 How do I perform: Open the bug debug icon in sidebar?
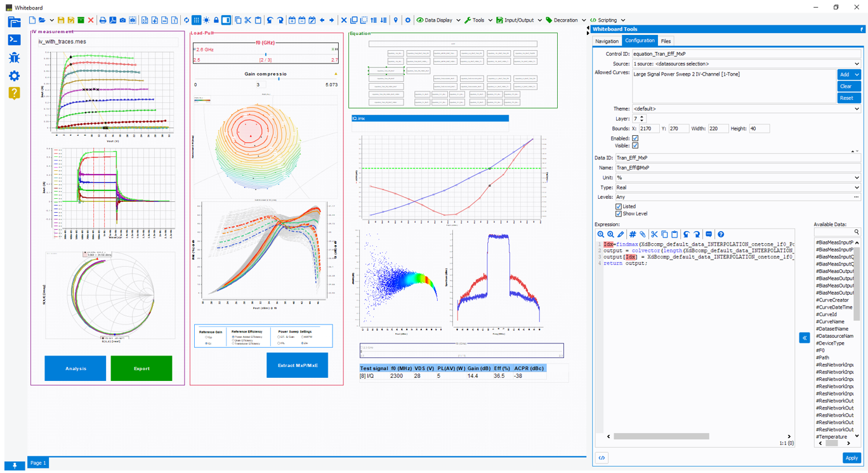14,58
